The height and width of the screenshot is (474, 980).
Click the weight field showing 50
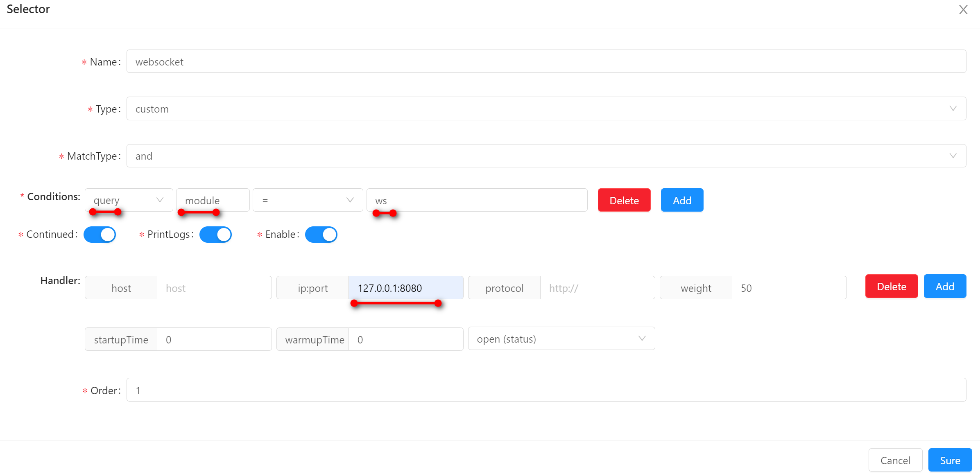789,288
